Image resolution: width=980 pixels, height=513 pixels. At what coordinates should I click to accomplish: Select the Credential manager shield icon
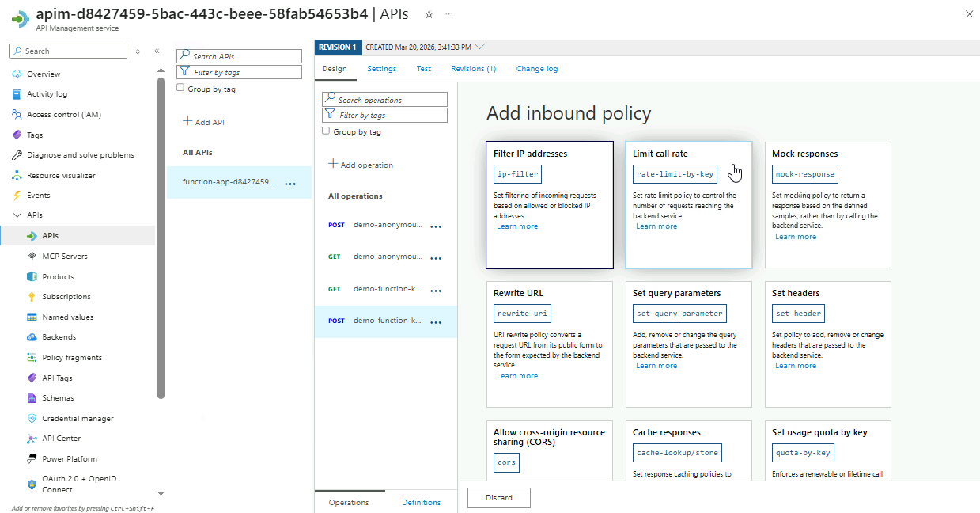[x=32, y=419]
